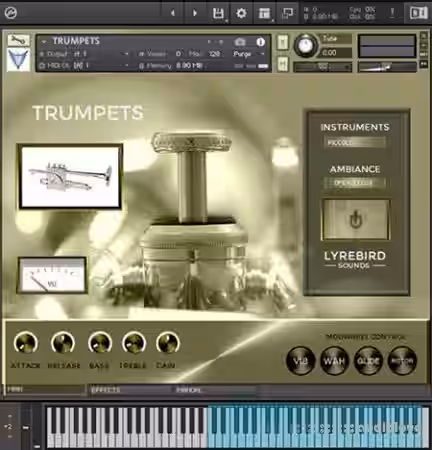Open the INSTRUMENTS selector showing Piccolo
Viewport: 432px width, 450px height.
(x=354, y=142)
